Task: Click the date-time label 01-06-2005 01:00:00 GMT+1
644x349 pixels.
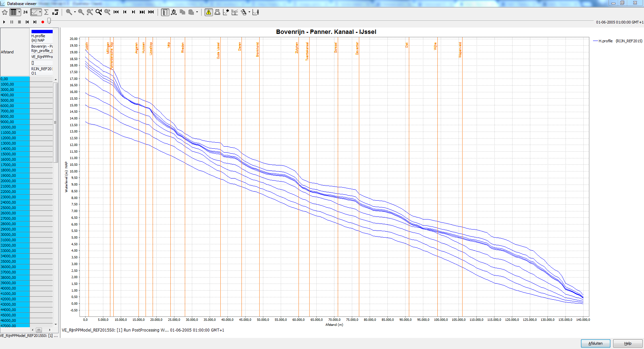Action: (x=620, y=22)
